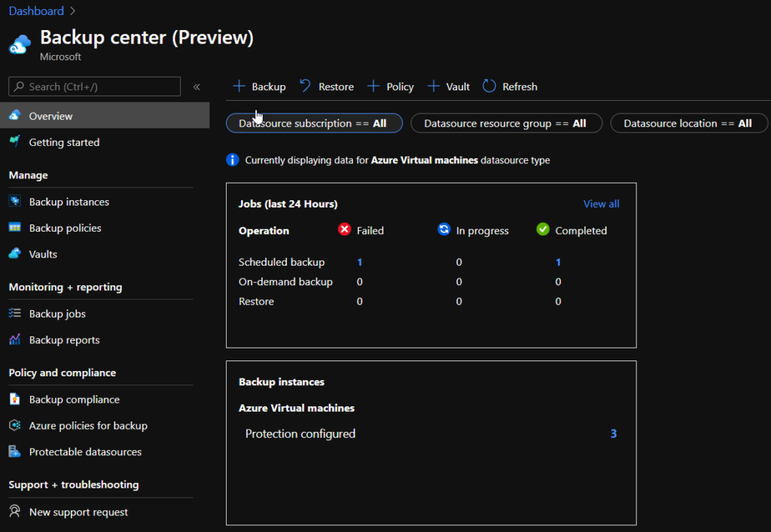
Task: Click the Backup jobs list icon
Action: pos(15,313)
